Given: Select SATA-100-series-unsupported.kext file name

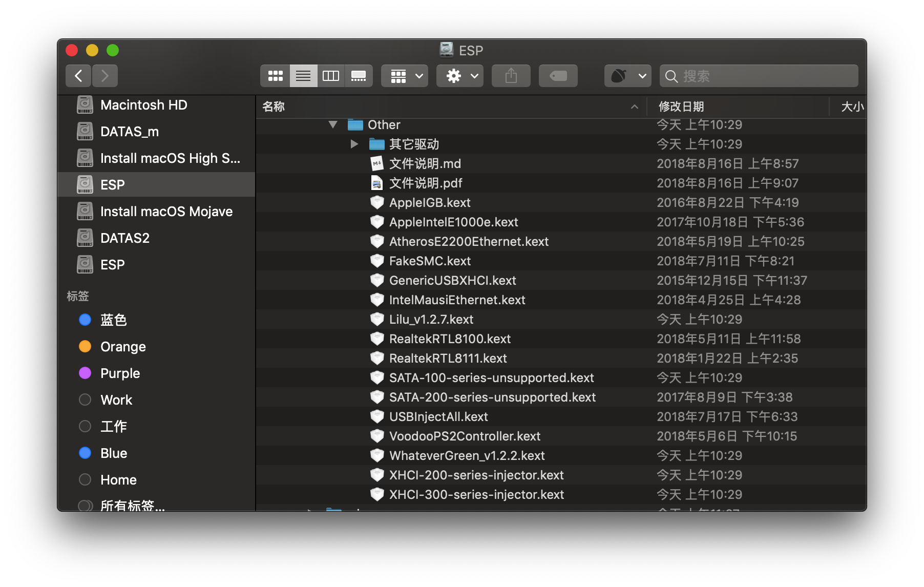Looking at the screenshot, I should pos(492,378).
